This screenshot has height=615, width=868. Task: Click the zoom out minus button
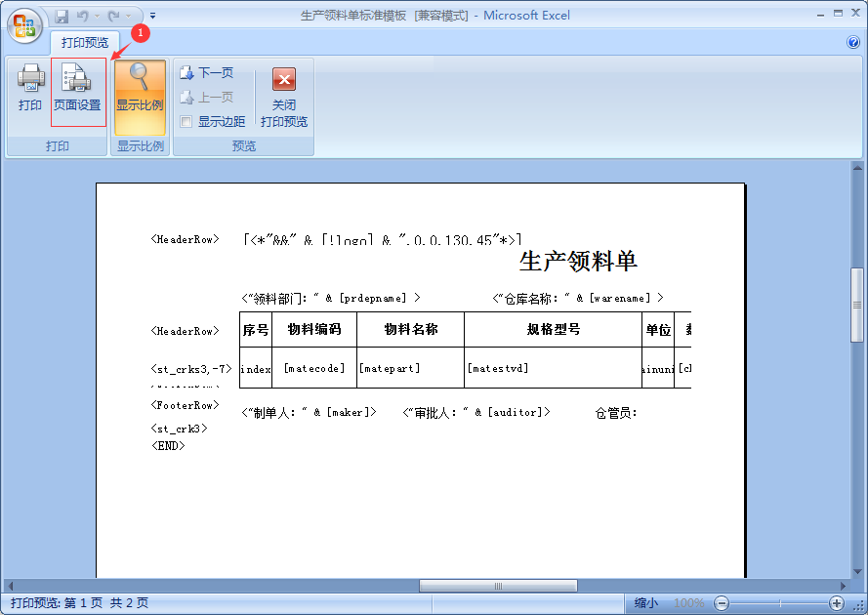722,603
